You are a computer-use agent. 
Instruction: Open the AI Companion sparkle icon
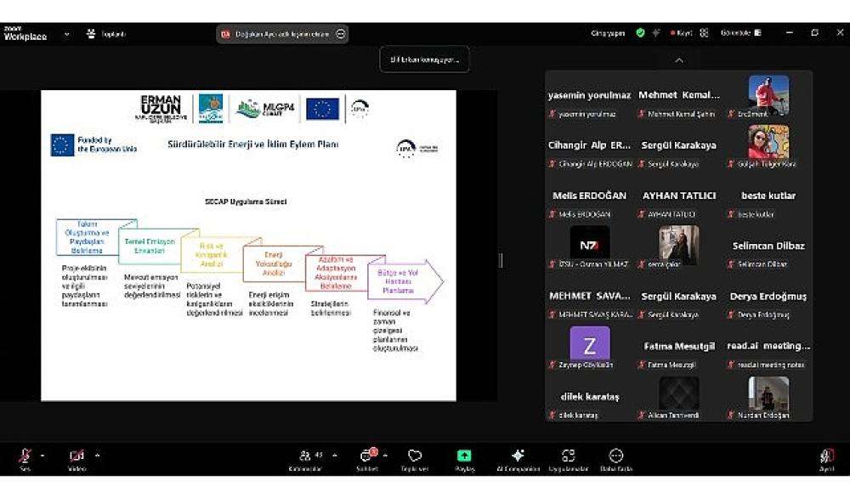pos(518,457)
